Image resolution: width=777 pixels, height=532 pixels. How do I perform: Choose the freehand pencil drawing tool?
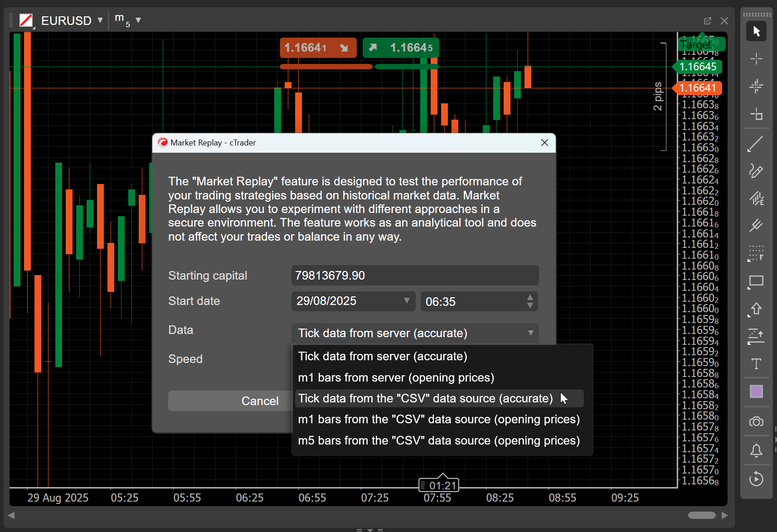click(x=756, y=171)
